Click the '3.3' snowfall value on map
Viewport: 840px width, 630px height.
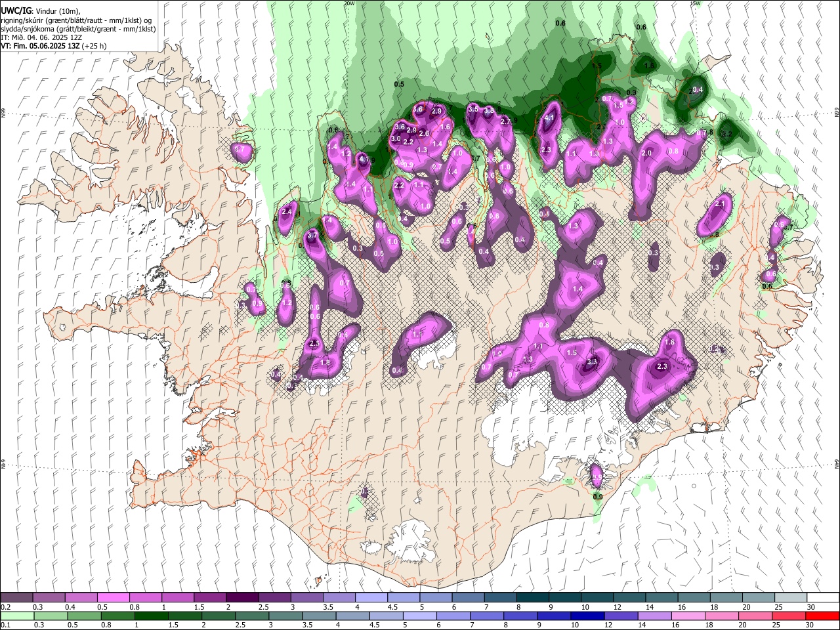(x=592, y=362)
